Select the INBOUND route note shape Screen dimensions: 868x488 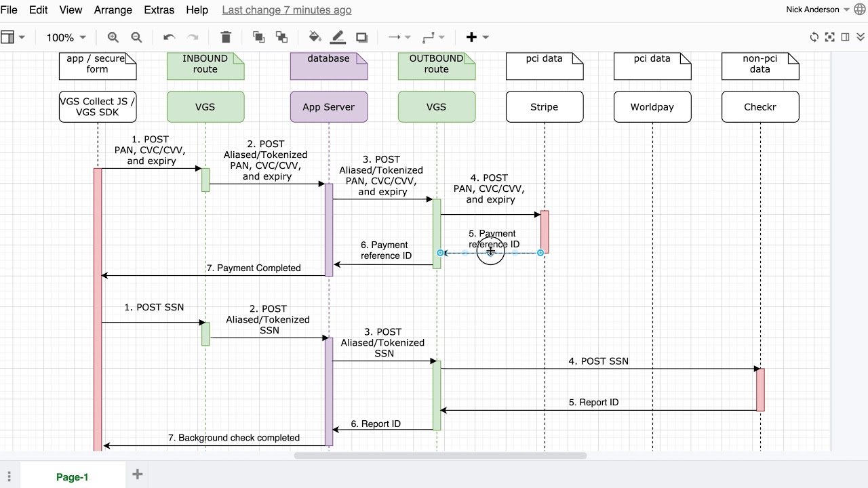[x=205, y=66]
